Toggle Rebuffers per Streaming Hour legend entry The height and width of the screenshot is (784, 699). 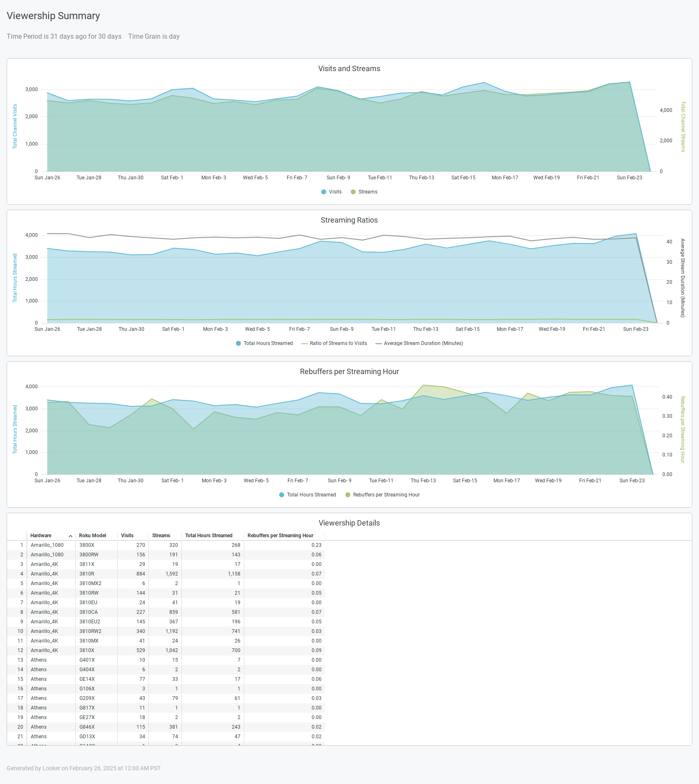382,495
